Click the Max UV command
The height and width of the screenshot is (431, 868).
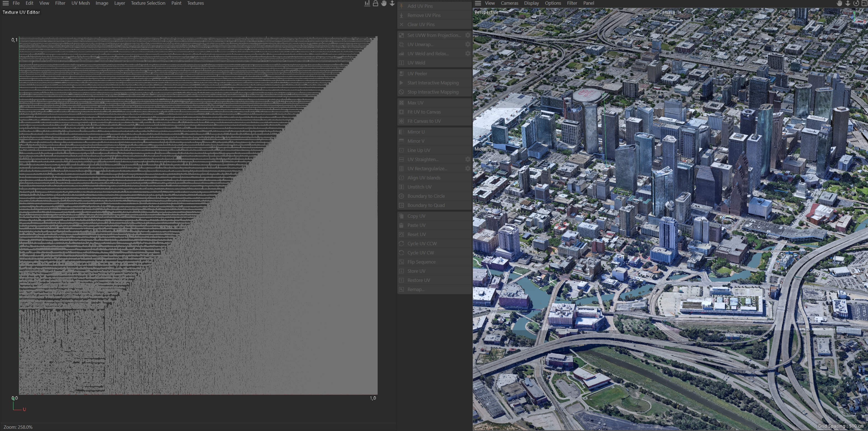coord(434,102)
